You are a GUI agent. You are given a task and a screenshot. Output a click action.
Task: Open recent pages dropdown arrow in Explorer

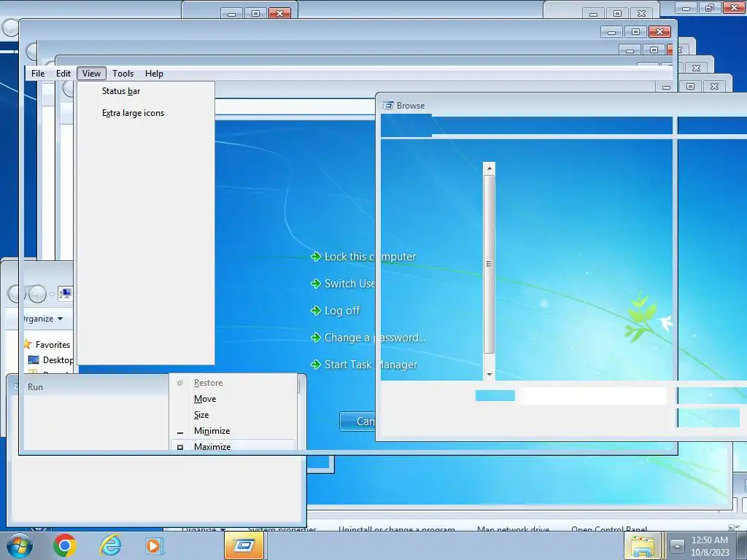pyautogui.click(x=52, y=295)
